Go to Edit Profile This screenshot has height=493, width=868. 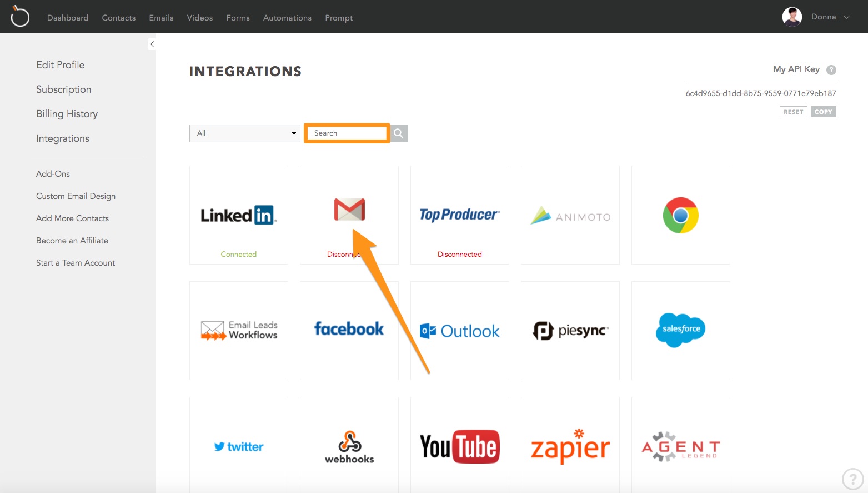[61, 65]
